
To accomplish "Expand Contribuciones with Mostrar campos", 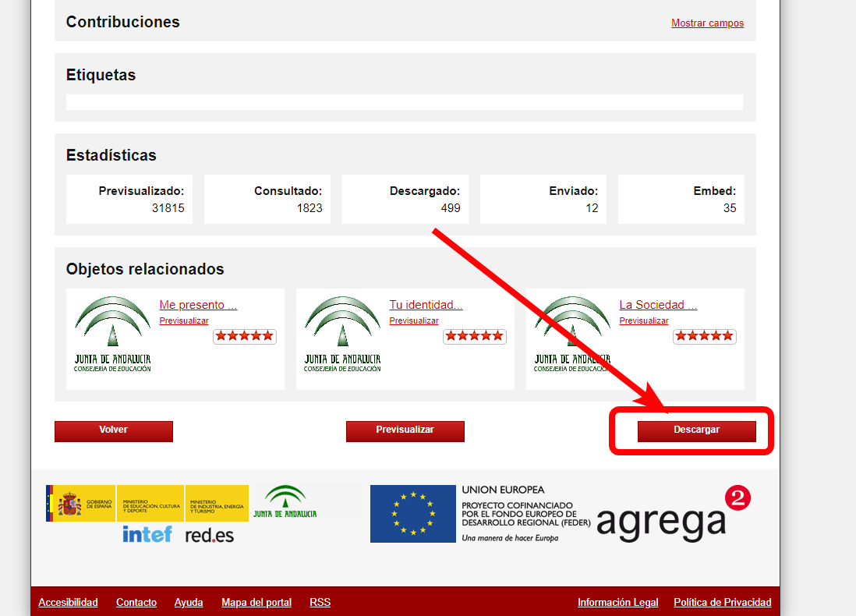I will click(707, 23).
